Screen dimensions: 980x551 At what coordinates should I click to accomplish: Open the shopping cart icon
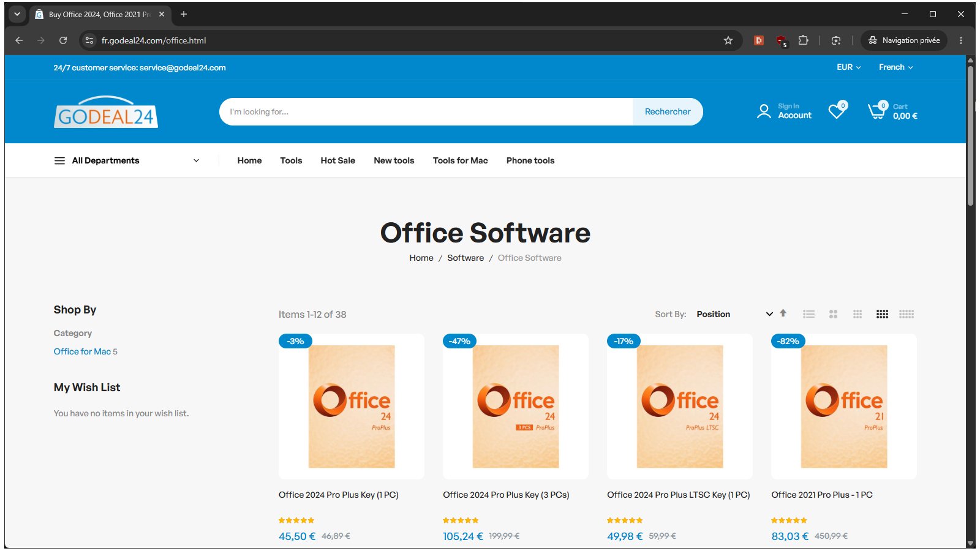click(x=878, y=110)
